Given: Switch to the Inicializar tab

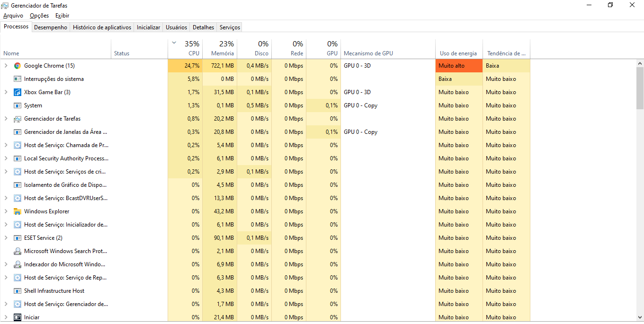Looking at the screenshot, I should [148, 27].
